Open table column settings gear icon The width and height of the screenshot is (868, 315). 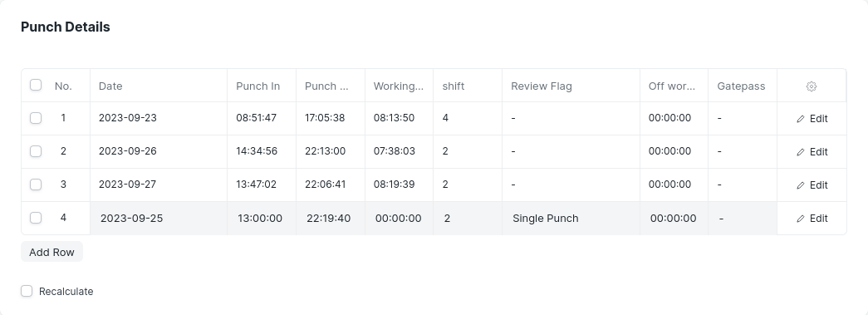coord(812,86)
